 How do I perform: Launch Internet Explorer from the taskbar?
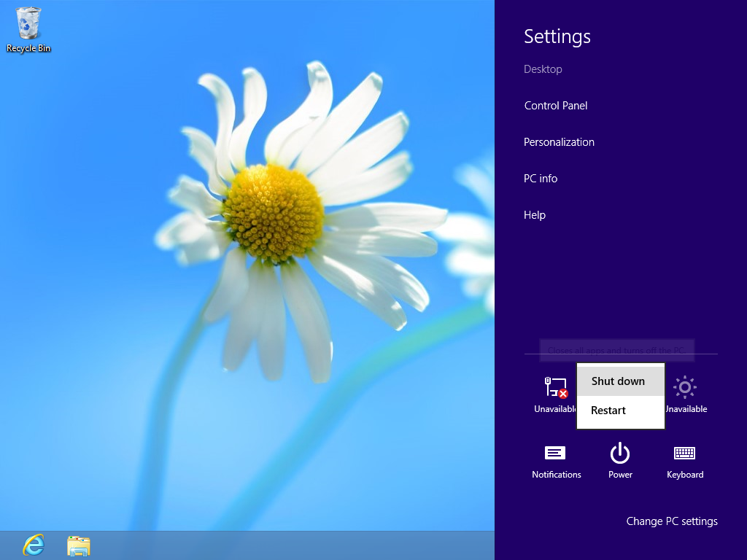34,545
